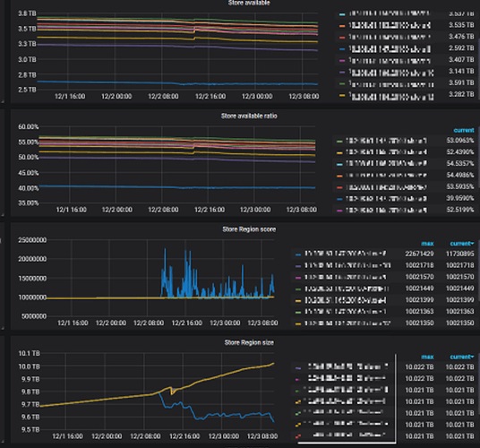Toggle legend series name showing 3.476 TB
The height and width of the screenshot is (448, 480).
pos(390,37)
